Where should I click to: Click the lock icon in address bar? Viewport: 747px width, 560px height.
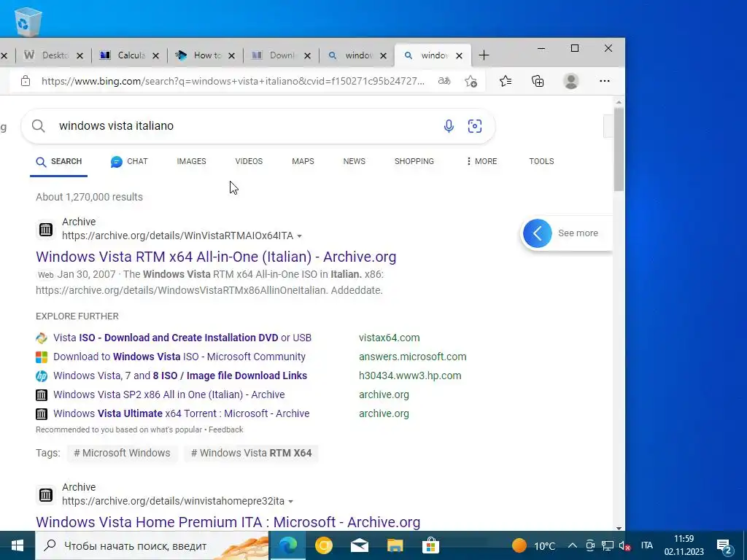pyautogui.click(x=26, y=81)
